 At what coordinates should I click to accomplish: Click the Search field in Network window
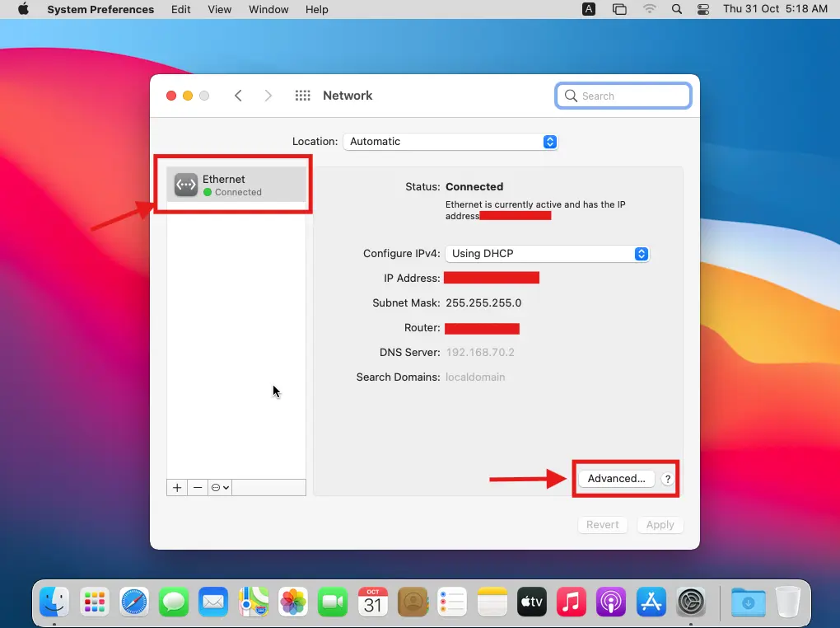point(623,96)
